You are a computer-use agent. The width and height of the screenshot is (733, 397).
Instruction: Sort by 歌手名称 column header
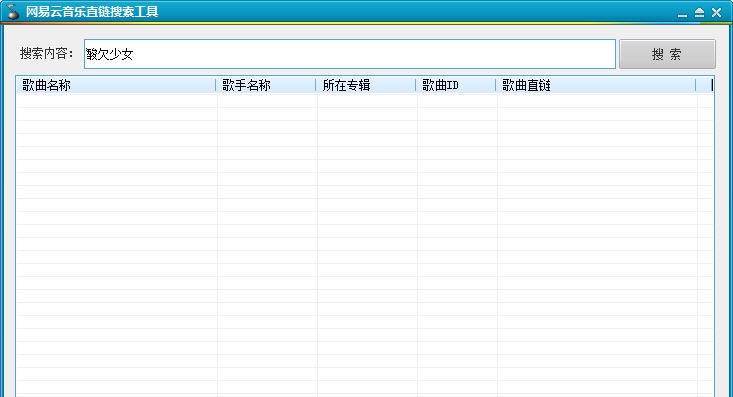266,85
